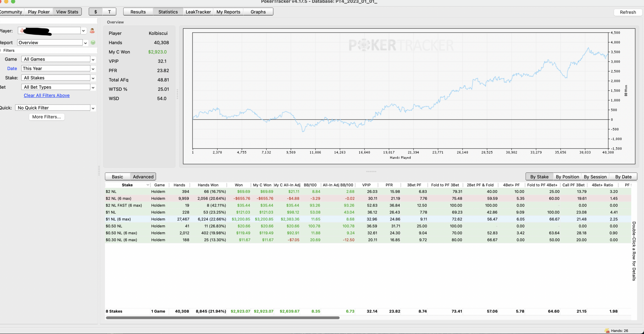The width and height of the screenshot is (644, 334).
Task: Open the Game filter dropdown arrow
Action: point(93,60)
